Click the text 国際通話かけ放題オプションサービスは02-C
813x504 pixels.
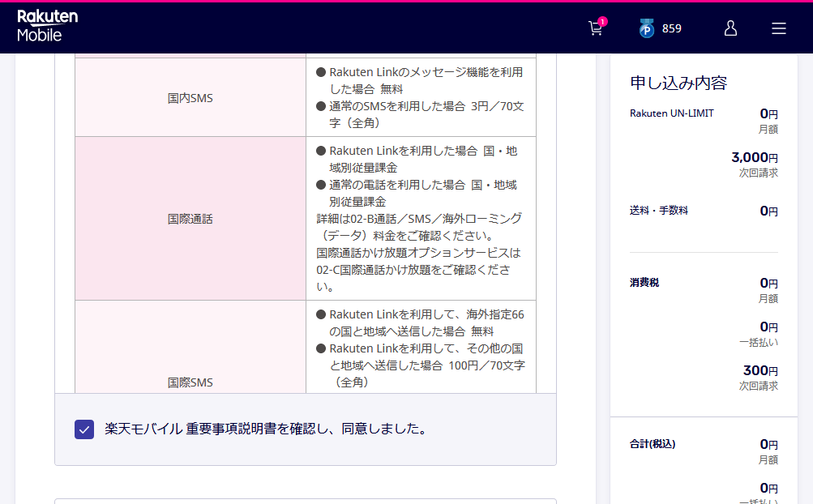click(x=418, y=261)
